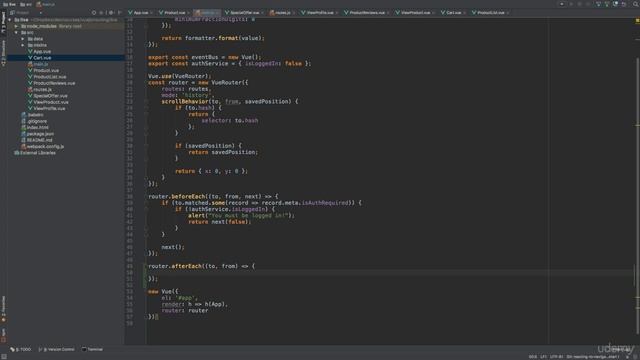Viewport: 640px width, 360px height.
Task: Open the Version Control tool window
Action: (57, 349)
